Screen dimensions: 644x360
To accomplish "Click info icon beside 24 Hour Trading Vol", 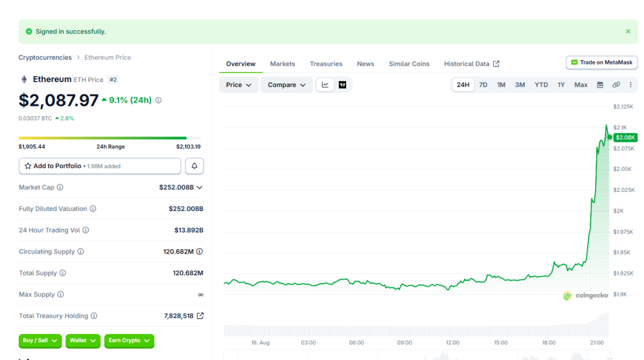I will (x=86, y=230).
